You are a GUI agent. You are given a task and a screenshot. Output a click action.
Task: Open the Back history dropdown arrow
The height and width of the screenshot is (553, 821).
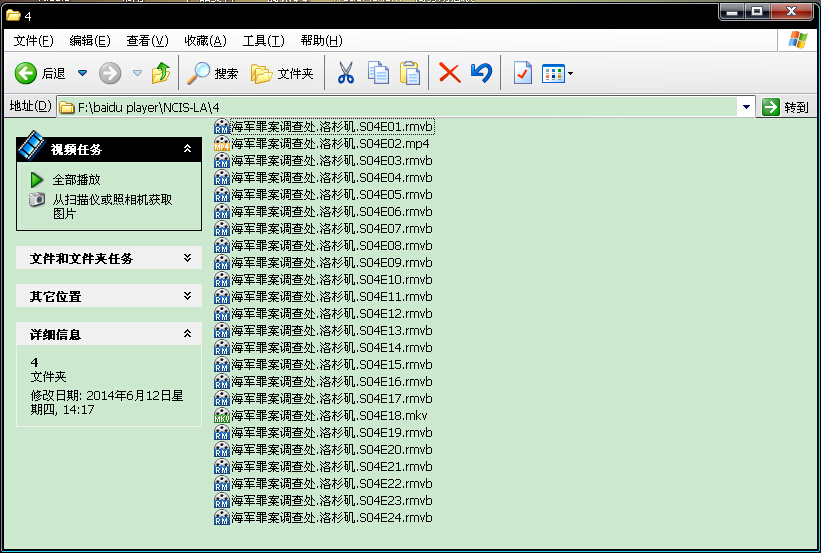(82, 73)
